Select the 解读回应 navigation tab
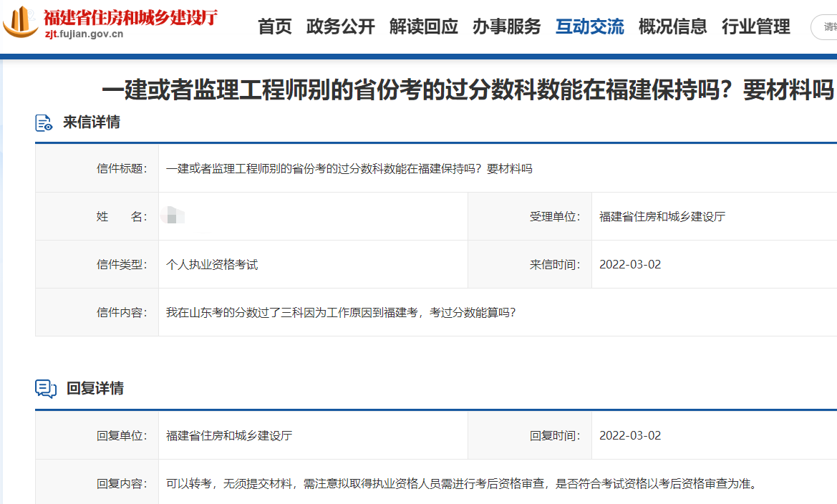Viewport: 837px width, 504px height. (x=424, y=26)
